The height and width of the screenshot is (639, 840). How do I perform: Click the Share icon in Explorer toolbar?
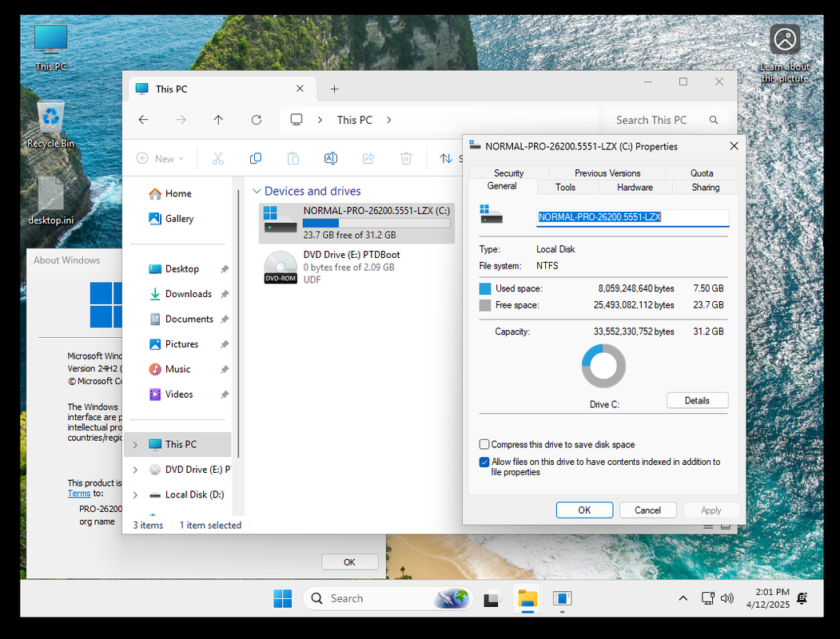click(368, 158)
